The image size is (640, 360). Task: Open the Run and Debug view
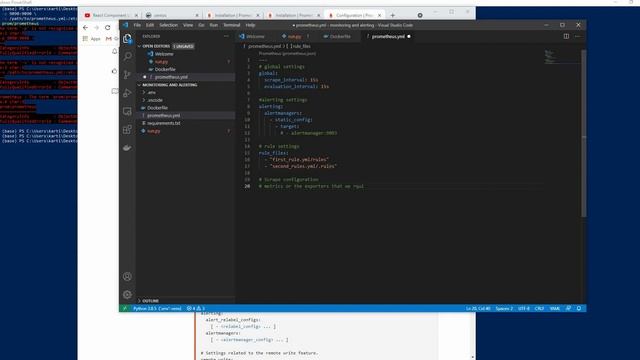(127, 93)
